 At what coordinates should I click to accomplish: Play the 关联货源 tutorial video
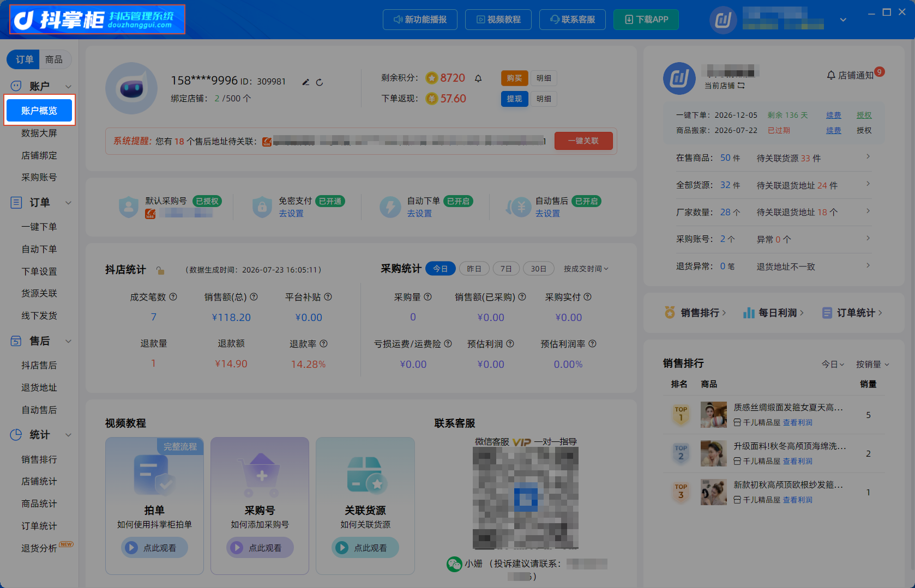pos(365,548)
